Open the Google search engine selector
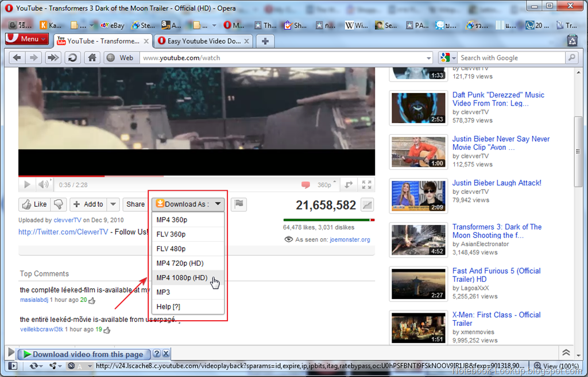The width and height of the screenshot is (588, 377). pos(448,58)
